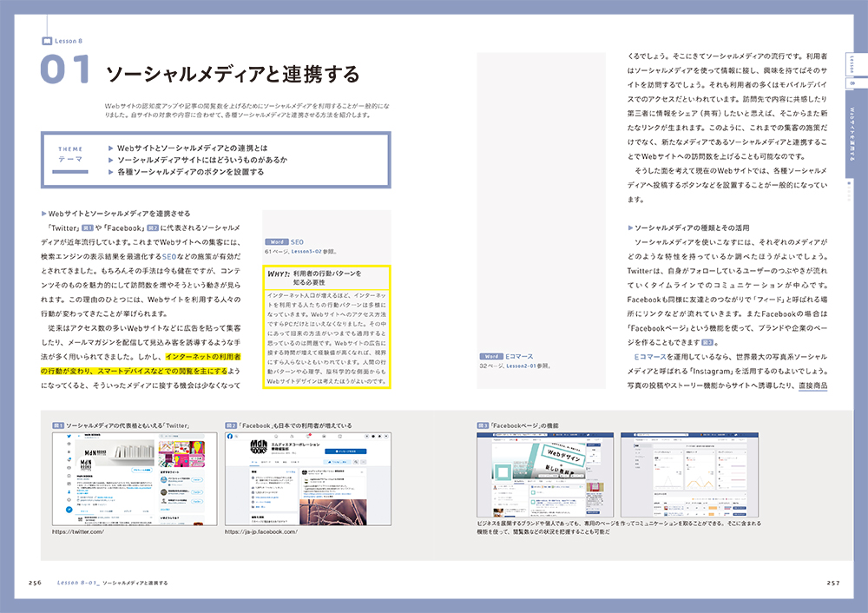Viewport: 868px width, 613px height.
Task: Click the underlined text 直接商品
Action: [x=812, y=386]
